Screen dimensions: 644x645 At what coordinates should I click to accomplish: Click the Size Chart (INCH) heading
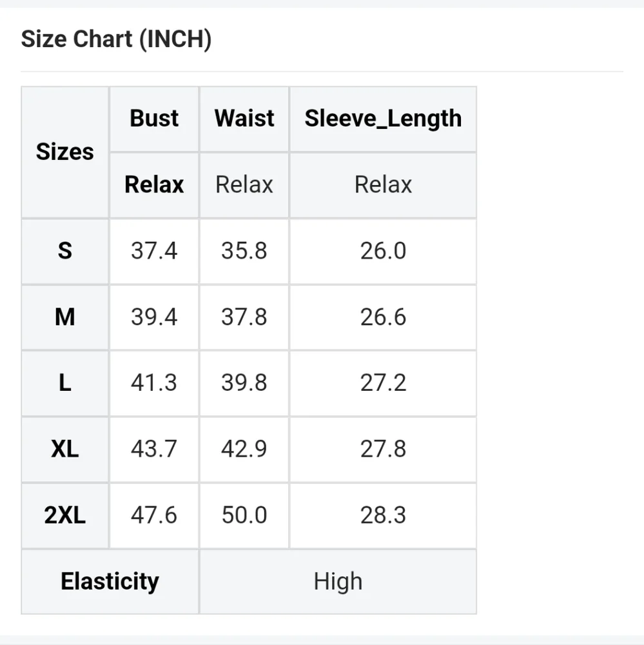pyautogui.click(x=116, y=39)
